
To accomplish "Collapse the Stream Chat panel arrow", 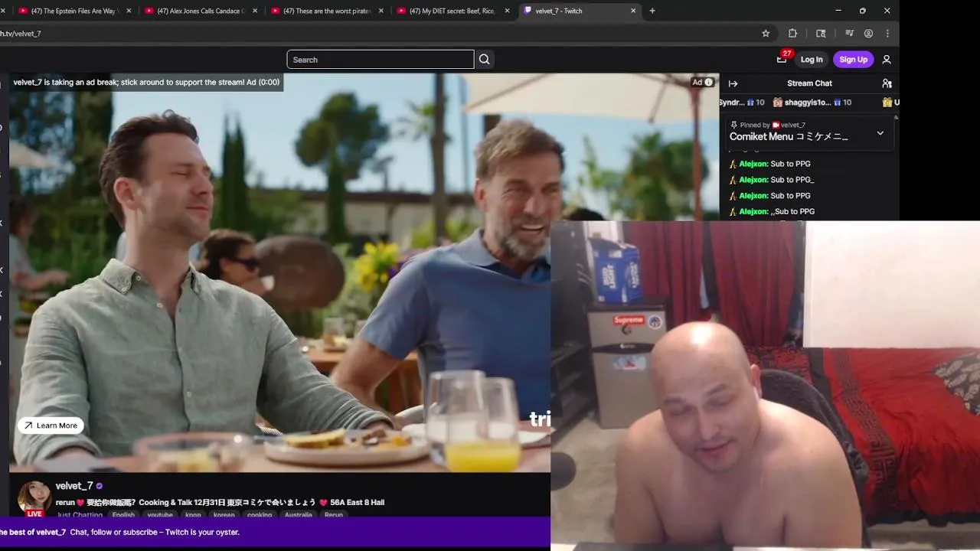I will tap(733, 83).
